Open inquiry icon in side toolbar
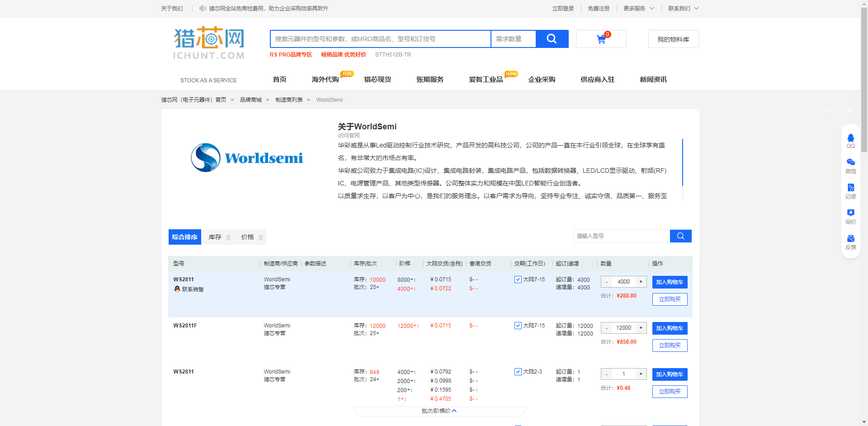Viewport: 868px width, 426px height. (x=850, y=217)
